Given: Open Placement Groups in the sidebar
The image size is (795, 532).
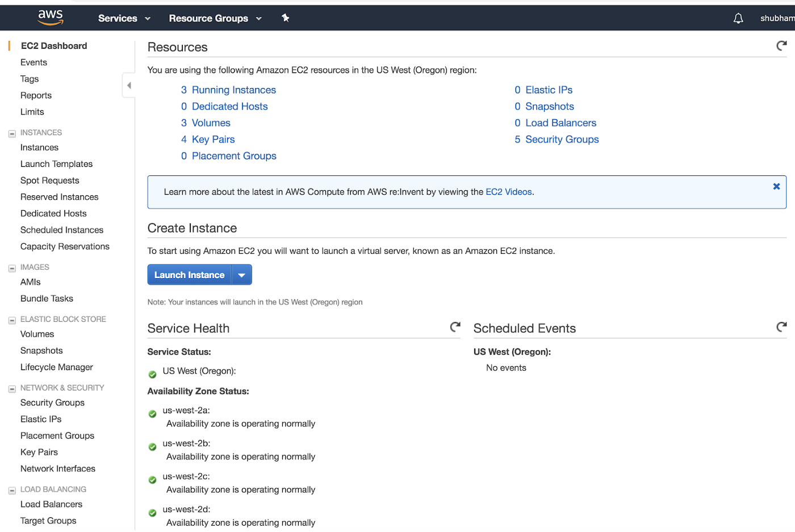Looking at the screenshot, I should [x=57, y=435].
